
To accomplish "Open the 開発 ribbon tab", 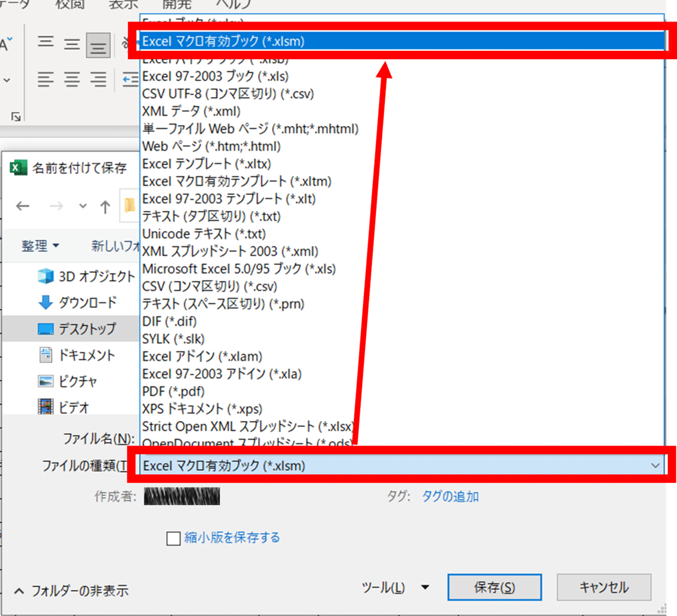I will coord(177,5).
